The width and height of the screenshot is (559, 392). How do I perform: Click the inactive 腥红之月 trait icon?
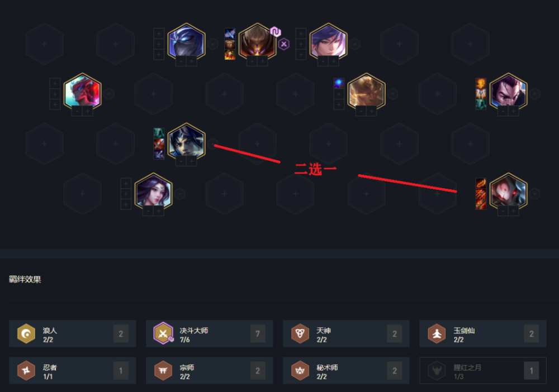(437, 371)
